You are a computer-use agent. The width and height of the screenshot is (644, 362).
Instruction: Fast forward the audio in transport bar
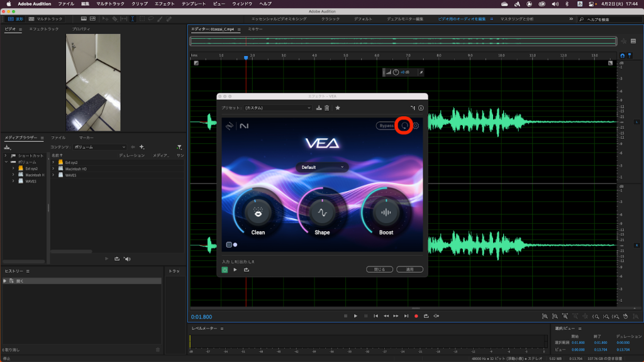[396, 316]
